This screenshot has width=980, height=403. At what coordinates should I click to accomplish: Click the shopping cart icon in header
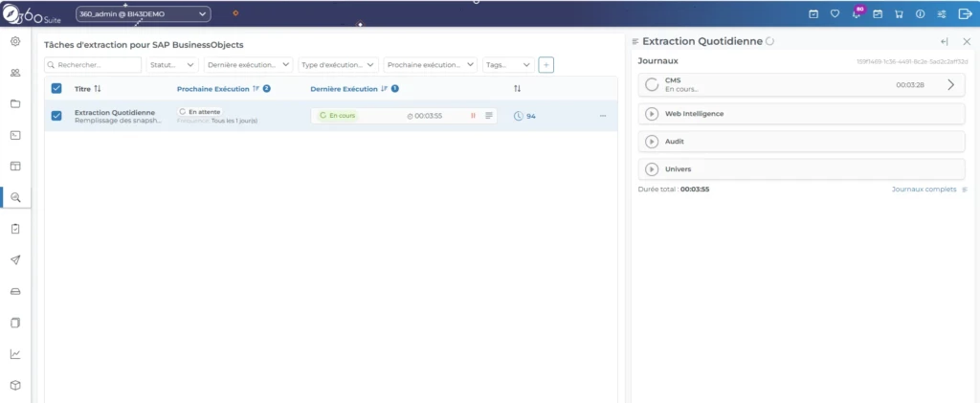pyautogui.click(x=899, y=14)
